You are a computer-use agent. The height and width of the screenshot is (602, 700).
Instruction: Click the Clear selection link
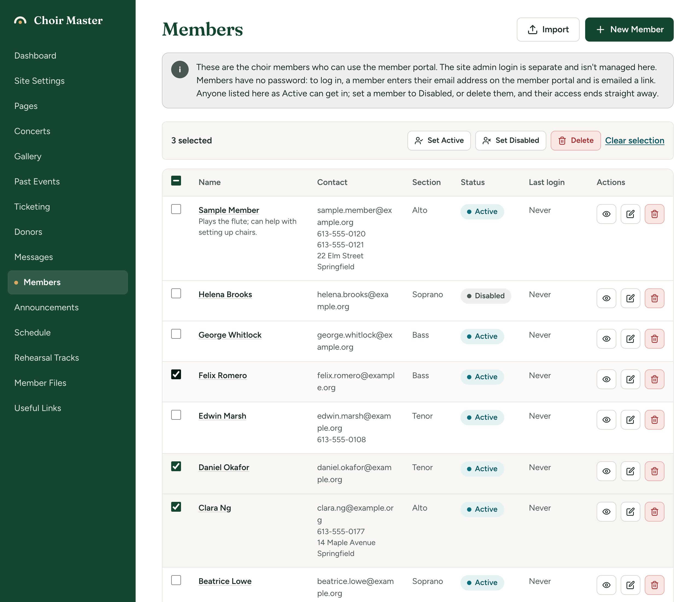click(634, 141)
